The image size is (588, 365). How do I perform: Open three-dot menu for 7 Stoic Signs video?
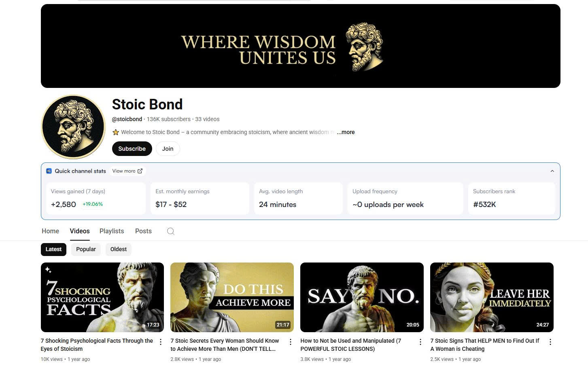click(550, 342)
